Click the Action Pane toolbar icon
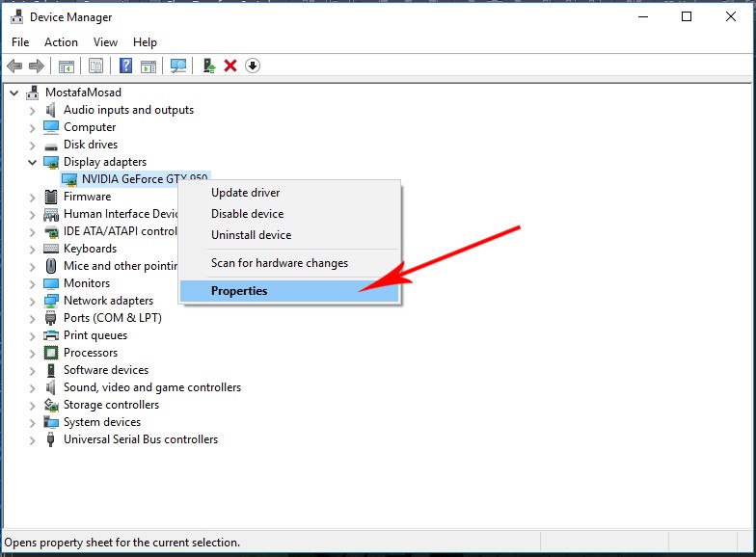Viewport: 756px width, 557px height. pos(148,66)
